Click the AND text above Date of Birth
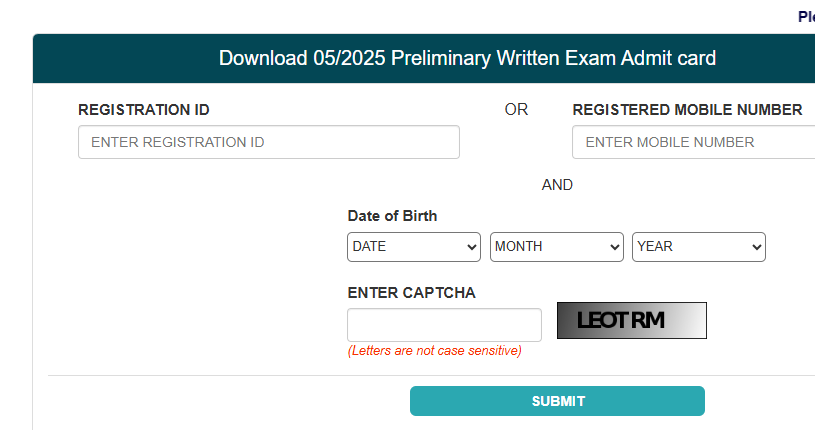 click(x=557, y=185)
